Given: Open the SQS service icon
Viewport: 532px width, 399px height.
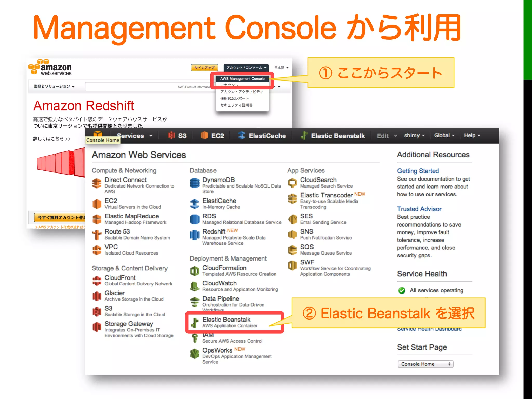Looking at the screenshot, I should (292, 250).
